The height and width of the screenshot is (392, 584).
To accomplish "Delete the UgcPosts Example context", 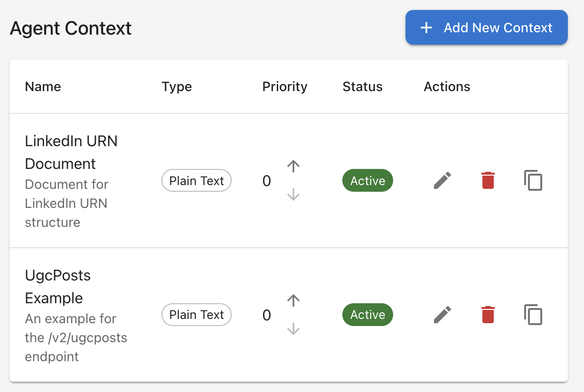I will pos(488,315).
